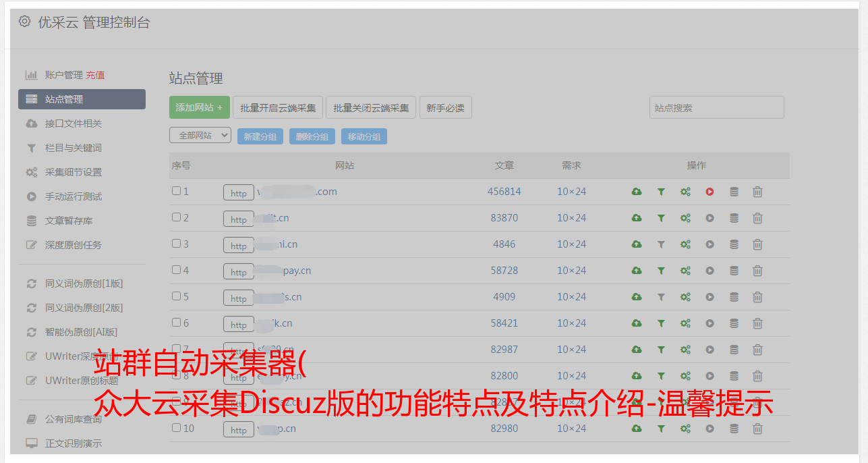The height and width of the screenshot is (463, 868).
Task: Click funnel icon in row 10 (82980)
Action: point(661,429)
